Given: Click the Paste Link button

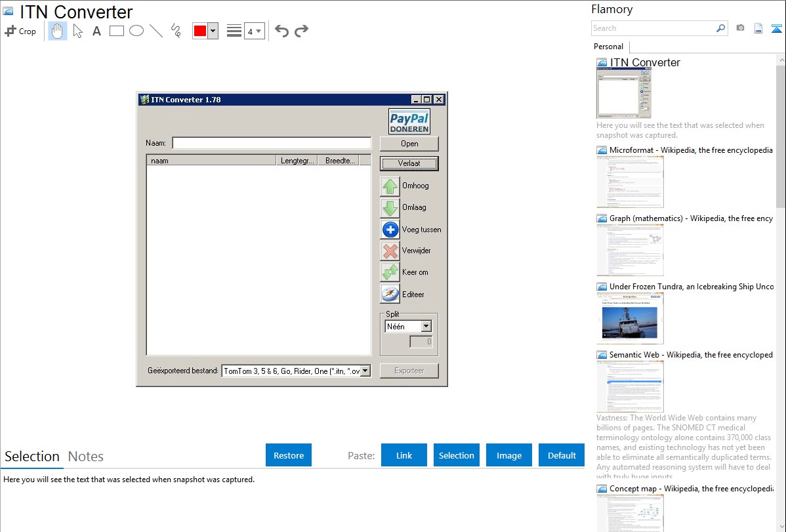Looking at the screenshot, I should pos(404,455).
